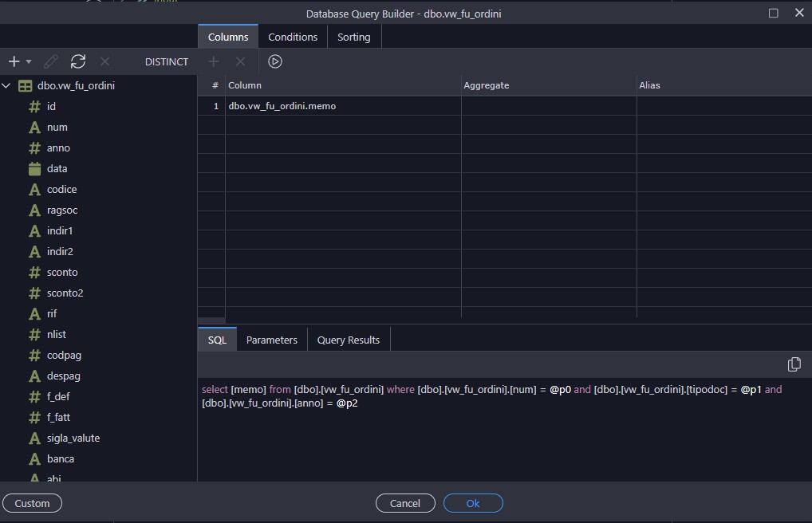Click the remove table X icon
Image resolution: width=812 pixels, height=523 pixels.
point(104,61)
